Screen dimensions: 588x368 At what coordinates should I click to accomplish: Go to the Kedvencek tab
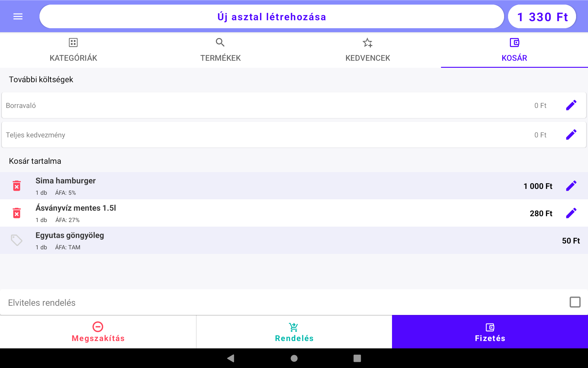click(367, 50)
